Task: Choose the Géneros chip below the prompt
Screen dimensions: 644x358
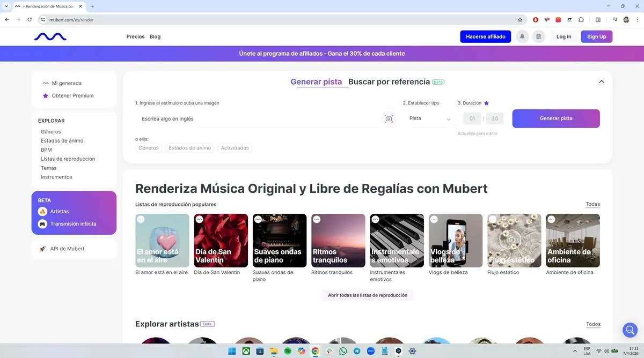Action: click(x=149, y=148)
